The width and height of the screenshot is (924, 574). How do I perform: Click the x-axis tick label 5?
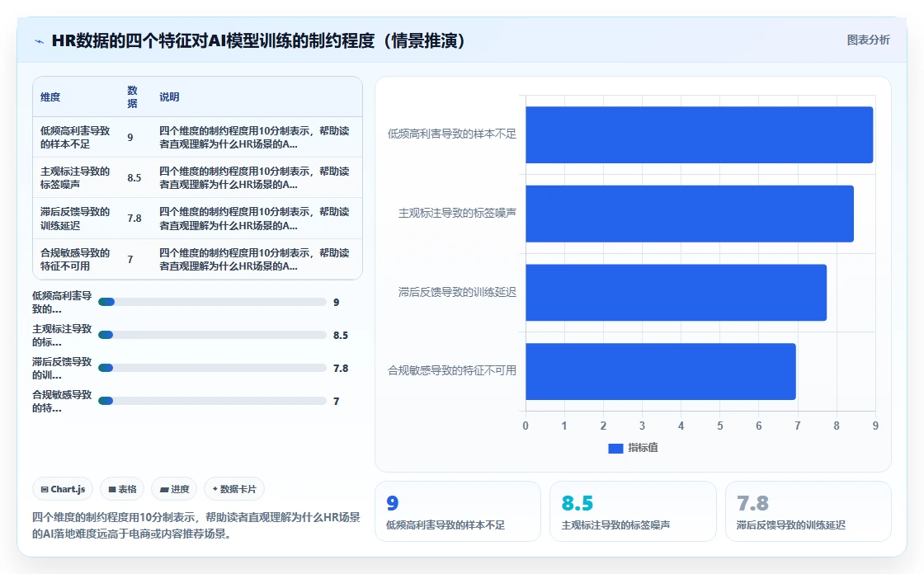pyautogui.click(x=720, y=426)
